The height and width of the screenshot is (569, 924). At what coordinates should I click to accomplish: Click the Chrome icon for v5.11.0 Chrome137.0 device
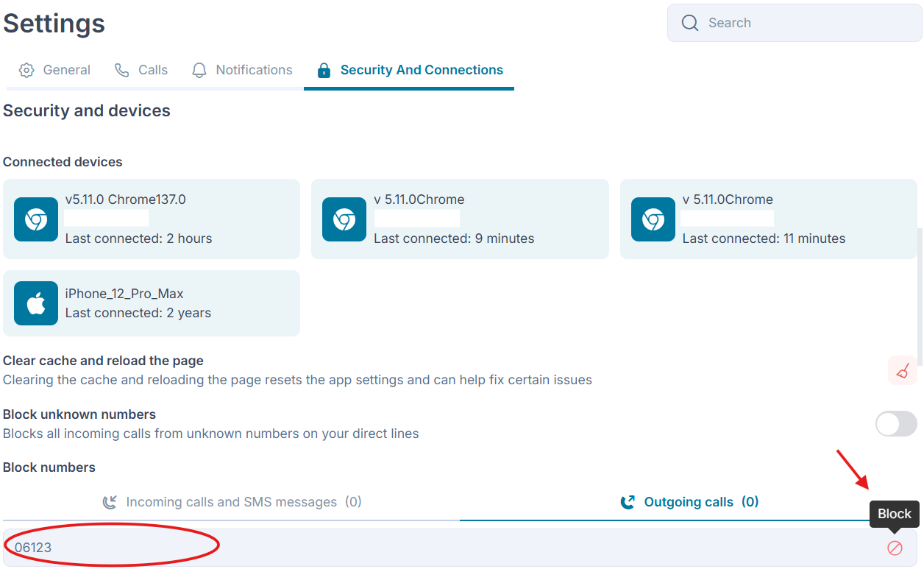coord(36,219)
